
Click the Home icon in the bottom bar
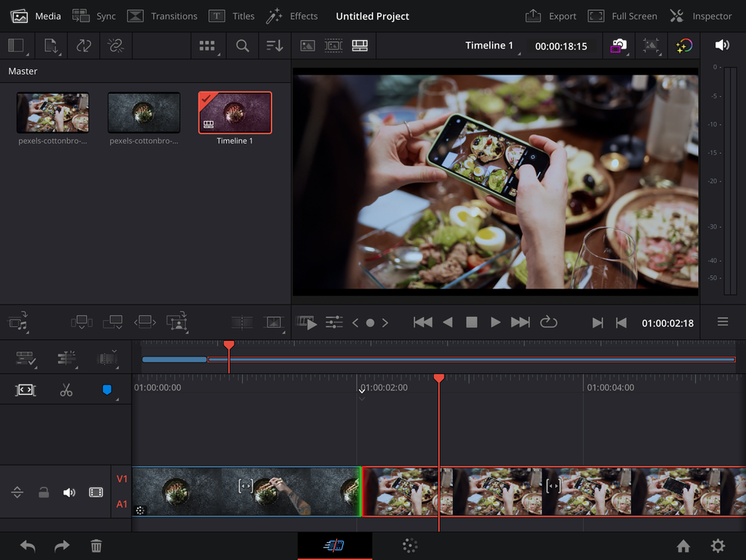(683, 545)
